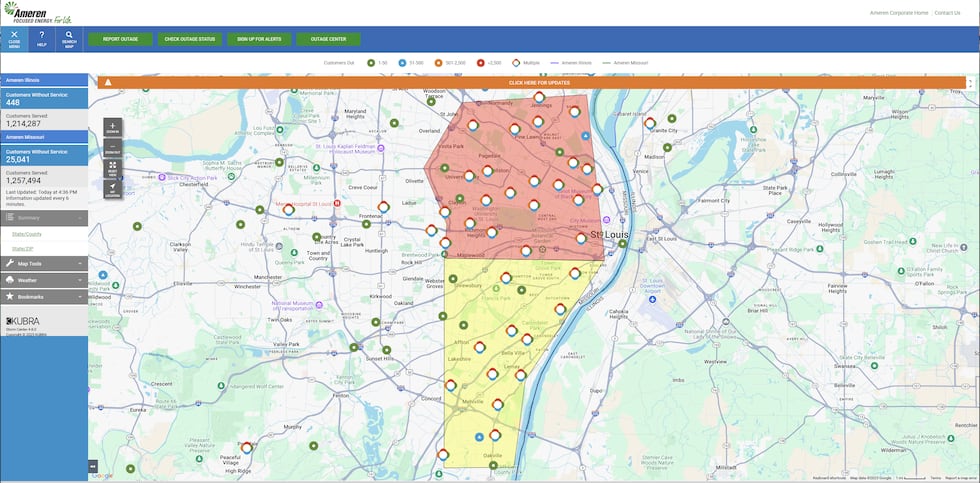This screenshot has width=980, height=483.
Task: Select green outage marker near Murphy
Action: (313, 446)
